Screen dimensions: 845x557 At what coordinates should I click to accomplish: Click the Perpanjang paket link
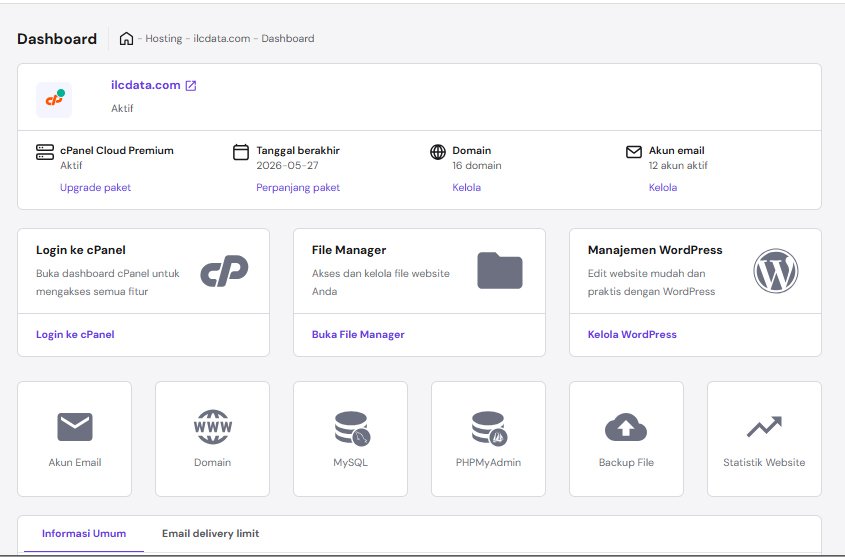298,187
